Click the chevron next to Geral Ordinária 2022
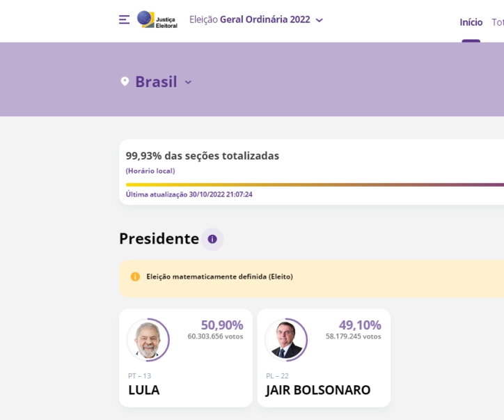 [x=320, y=20]
